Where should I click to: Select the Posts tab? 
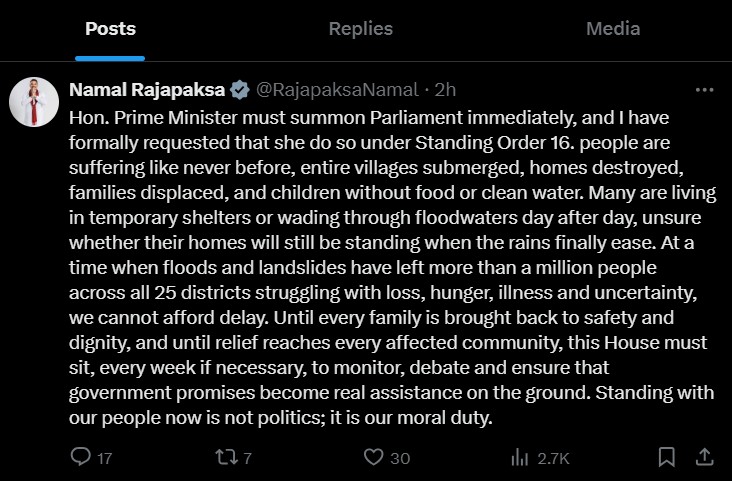[x=110, y=29]
